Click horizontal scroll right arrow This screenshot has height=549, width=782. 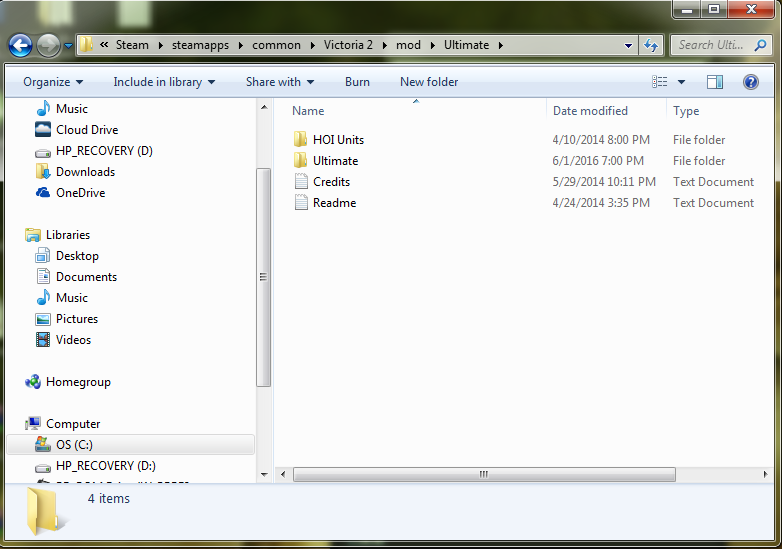(x=766, y=474)
